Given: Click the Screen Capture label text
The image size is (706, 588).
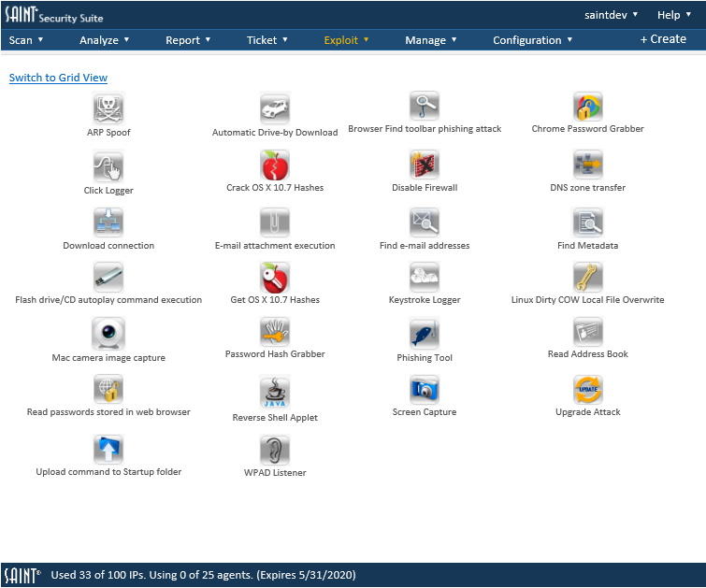Looking at the screenshot, I should (x=425, y=412).
